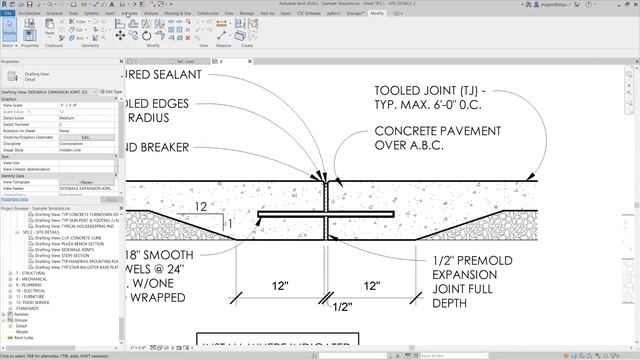Image resolution: width=640 pixels, height=360 pixels.
Task: Activate the Mirror Pick Axis tool
Action: pos(146,24)
